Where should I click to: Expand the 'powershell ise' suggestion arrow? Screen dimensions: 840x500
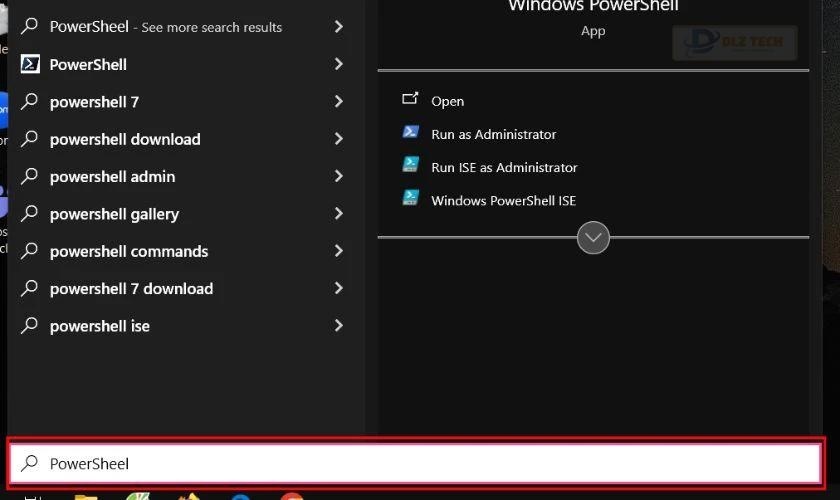click(339, 326)
